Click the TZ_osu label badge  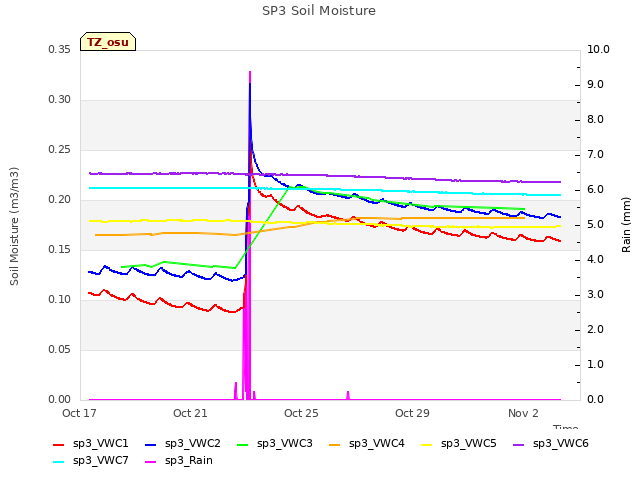click(x=108, y=42)
